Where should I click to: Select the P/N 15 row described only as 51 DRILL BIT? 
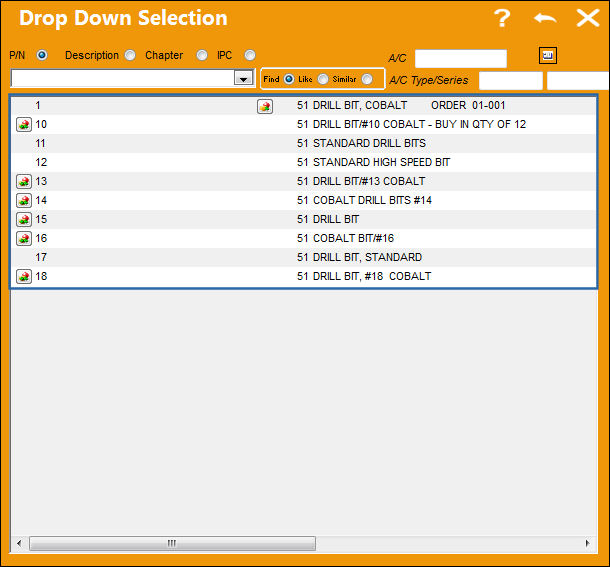(304, 219)
